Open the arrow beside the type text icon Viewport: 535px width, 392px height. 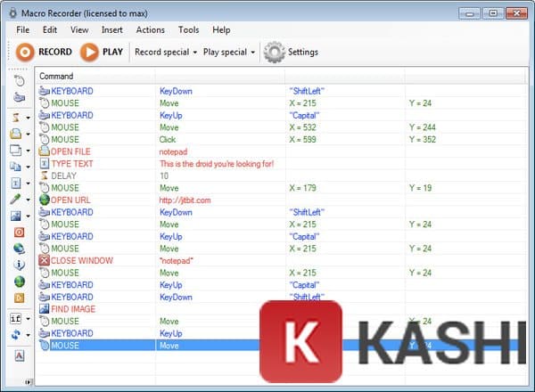28,184
